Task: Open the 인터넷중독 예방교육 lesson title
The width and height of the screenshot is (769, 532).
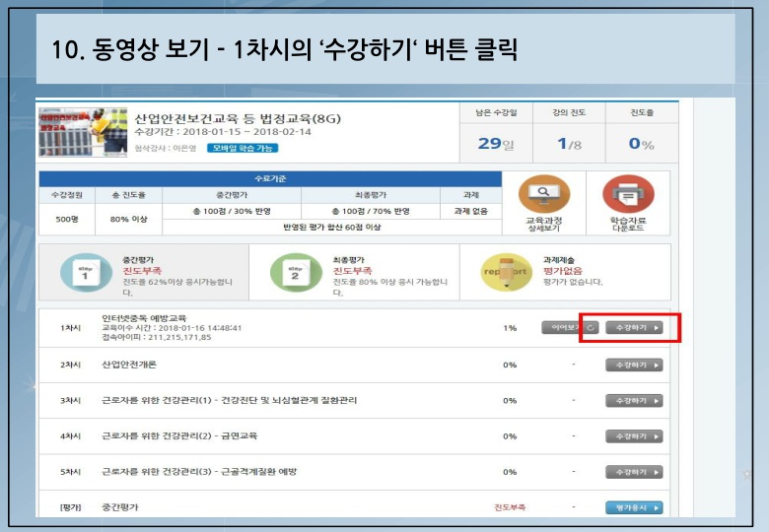Action: tap(144, 318)
